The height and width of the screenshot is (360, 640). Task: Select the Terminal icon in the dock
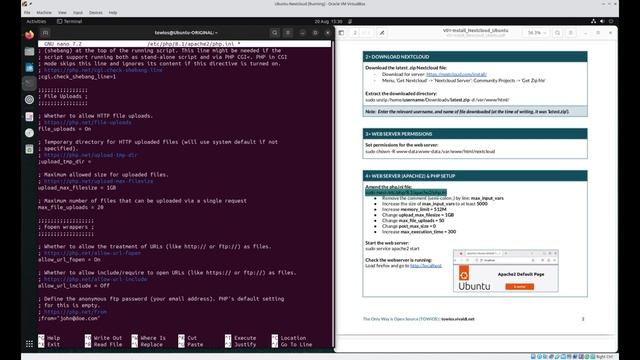coord(29,84)
